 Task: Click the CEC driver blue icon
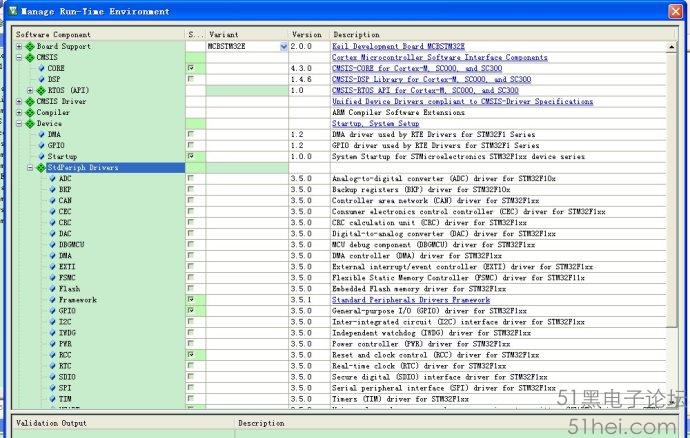tap(52, 212)
